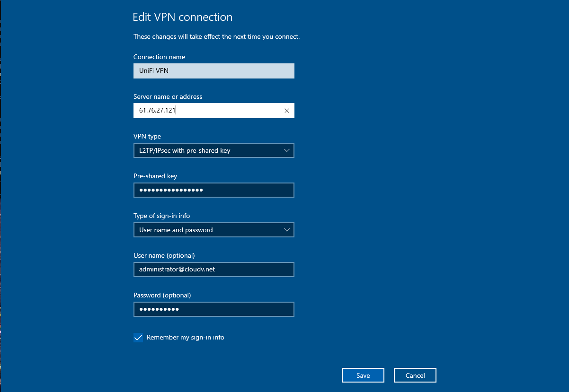Click the Save button

[x=363, y=375]
